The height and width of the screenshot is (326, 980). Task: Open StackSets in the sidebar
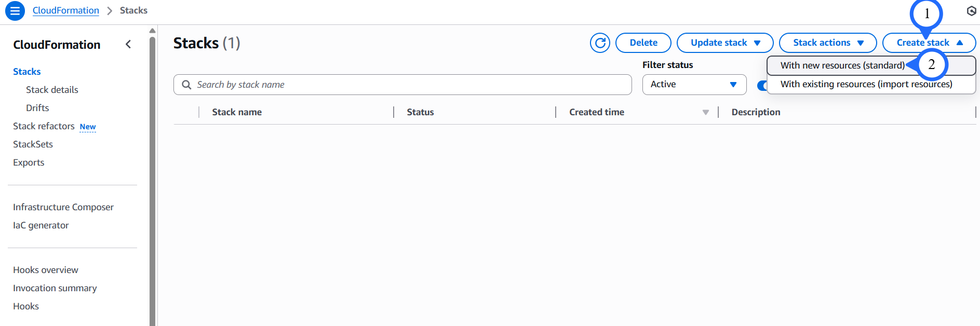coord(33,144)
